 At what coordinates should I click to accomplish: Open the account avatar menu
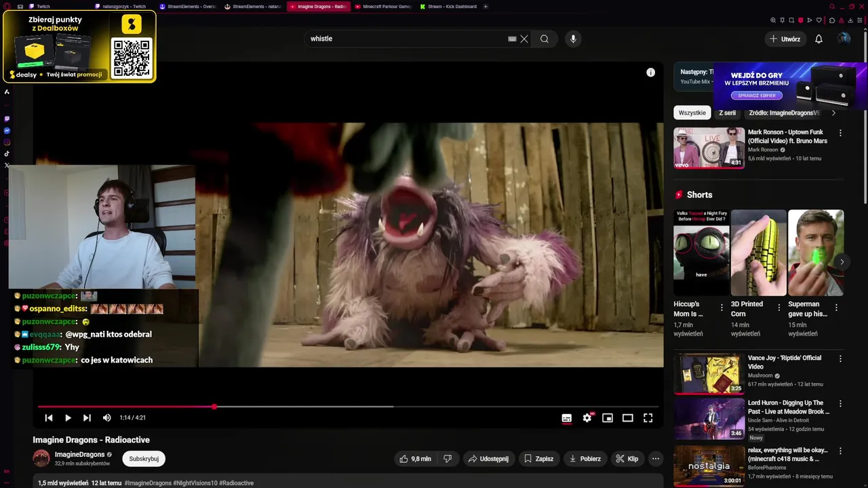[844, 39]
